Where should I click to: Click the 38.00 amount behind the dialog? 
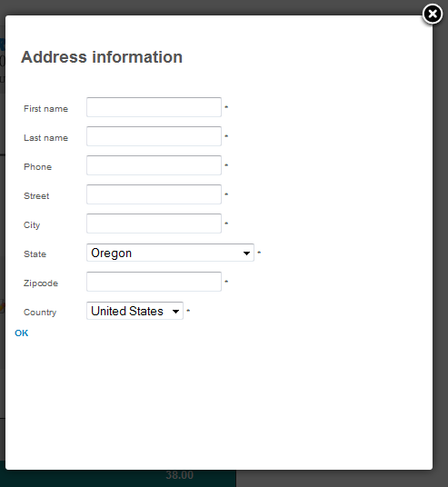[180, 475]
